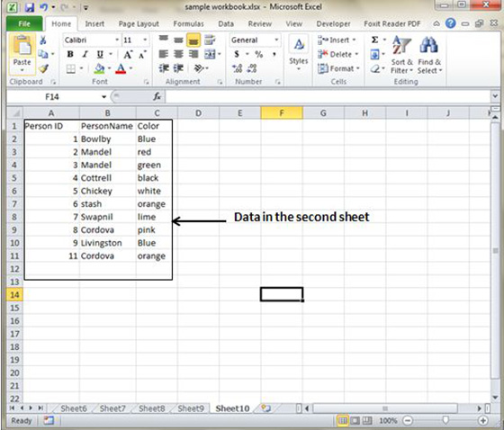Click Decrease Decimal icon
This screenshot has width=504, height=430.
[252, 68]
